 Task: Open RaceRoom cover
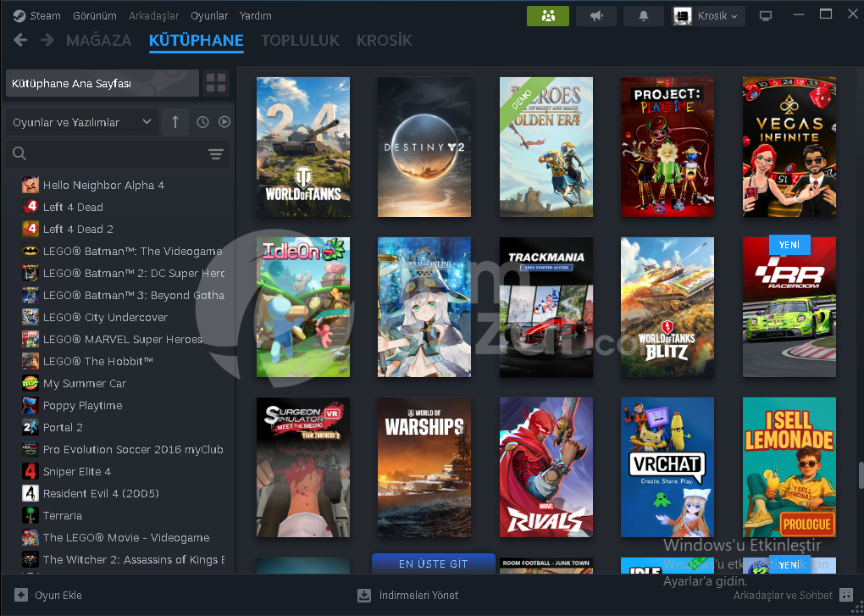click(789, 307)
